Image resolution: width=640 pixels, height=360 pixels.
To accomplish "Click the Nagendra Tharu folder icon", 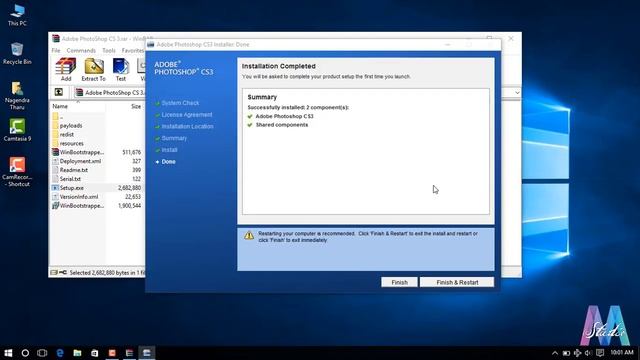I will [x=17, y=96].
